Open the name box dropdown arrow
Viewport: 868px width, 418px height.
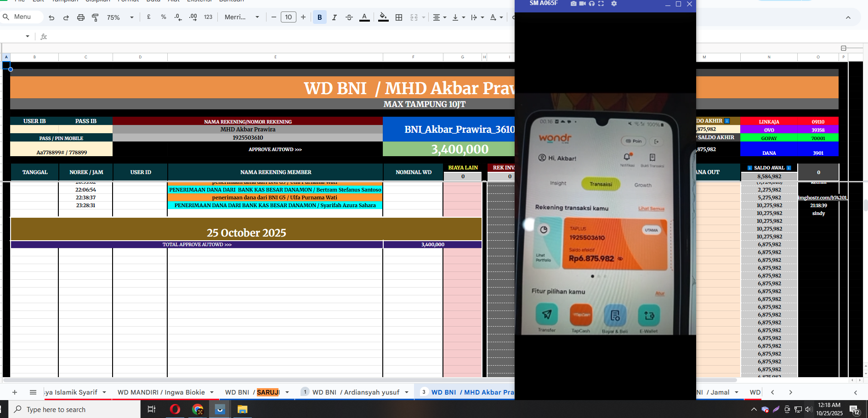click(28, 36)
